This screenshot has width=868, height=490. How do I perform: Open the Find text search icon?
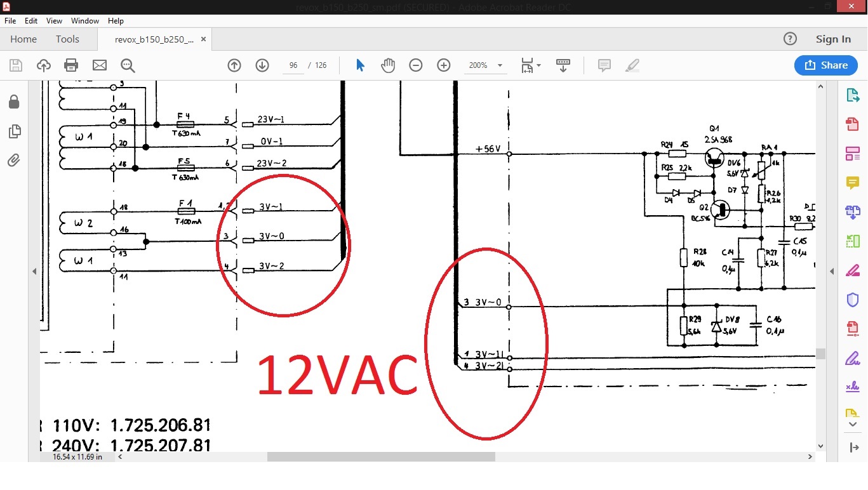pos(128,65)
